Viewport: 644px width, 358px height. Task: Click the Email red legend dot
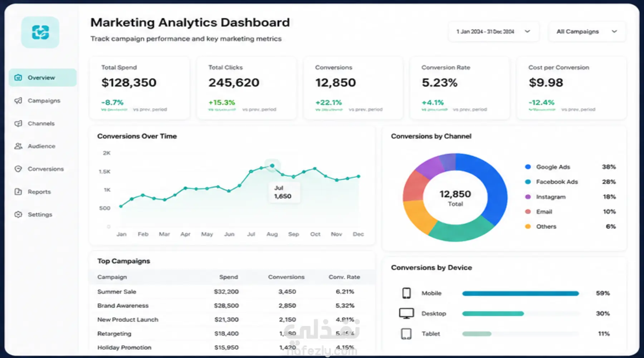tap(528, 212)
